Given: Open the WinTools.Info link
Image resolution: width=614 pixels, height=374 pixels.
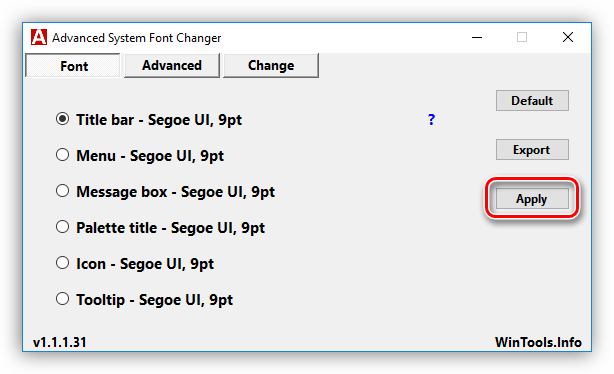Looking at the screenshot, I should tap(538, 342).
